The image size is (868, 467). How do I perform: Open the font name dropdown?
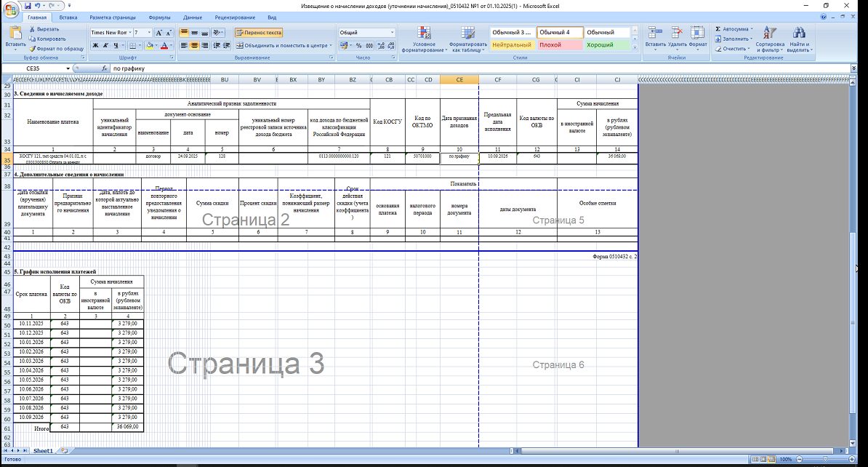pos(130,33)
